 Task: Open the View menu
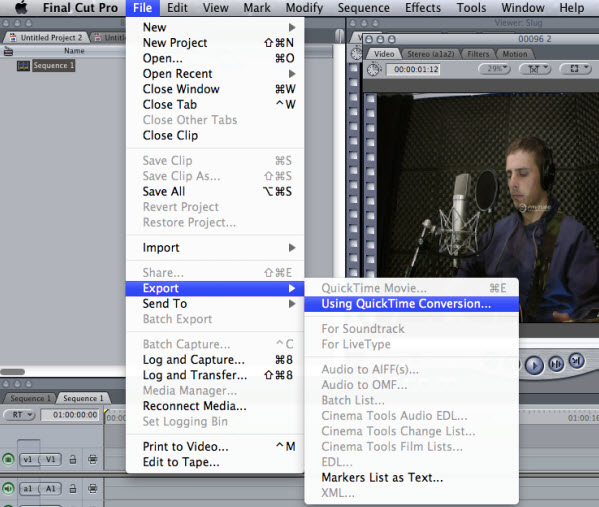(x=215, y=8)
